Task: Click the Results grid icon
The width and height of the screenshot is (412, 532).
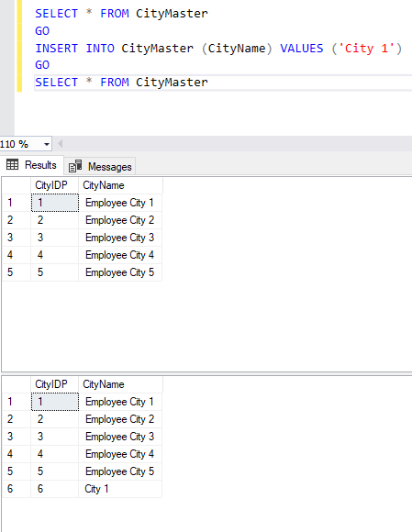Action: coord(13,164)
